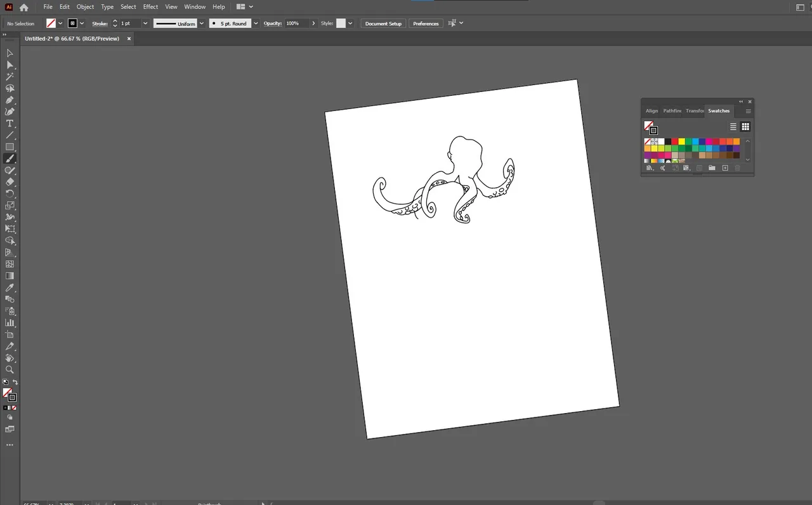The width and height of the screenshot is (812, 505).
Task: Select the Selection tool arrow
Action: point(10,53)
